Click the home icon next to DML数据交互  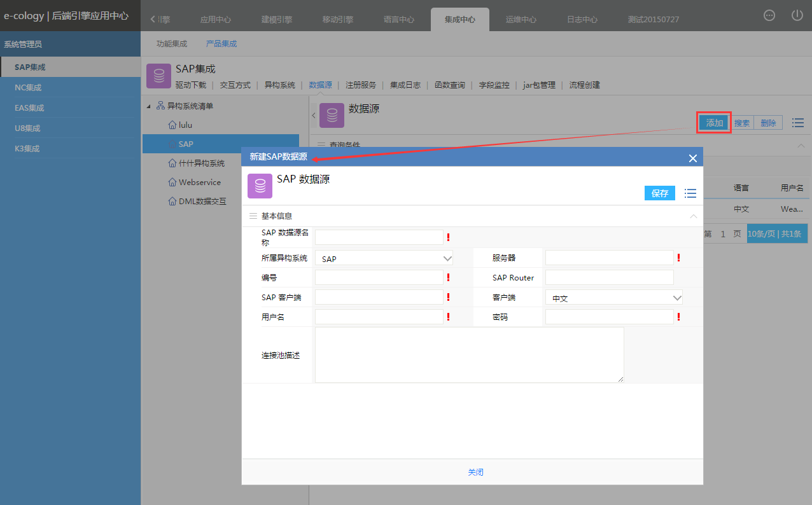[172, 202]
